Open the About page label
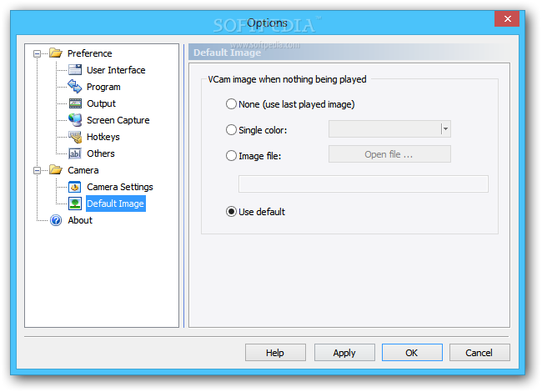Screen dimensions: 542x392 [x=80, y=220]
